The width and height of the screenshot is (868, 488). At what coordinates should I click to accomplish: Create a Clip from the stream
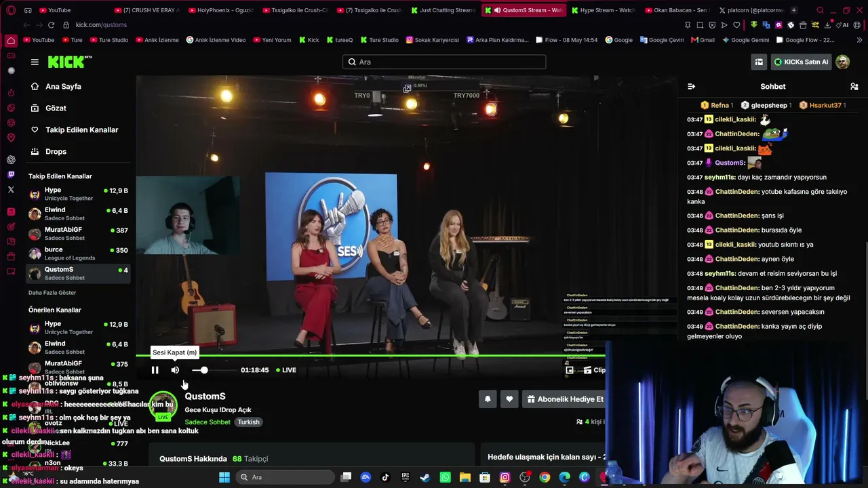[x=594, y=370]
